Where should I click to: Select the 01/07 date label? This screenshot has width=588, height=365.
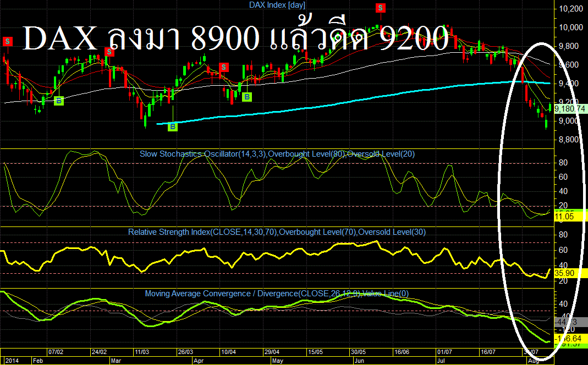click(445, 352)
